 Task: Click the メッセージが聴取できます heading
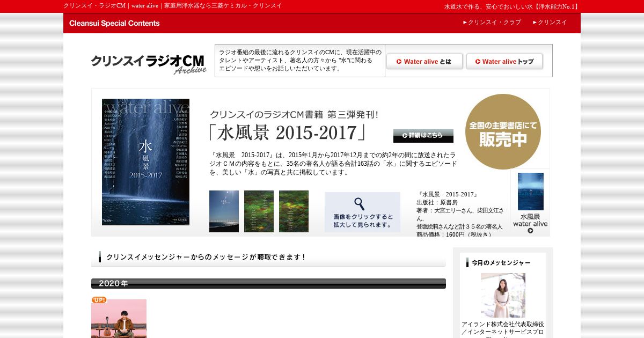206,257
